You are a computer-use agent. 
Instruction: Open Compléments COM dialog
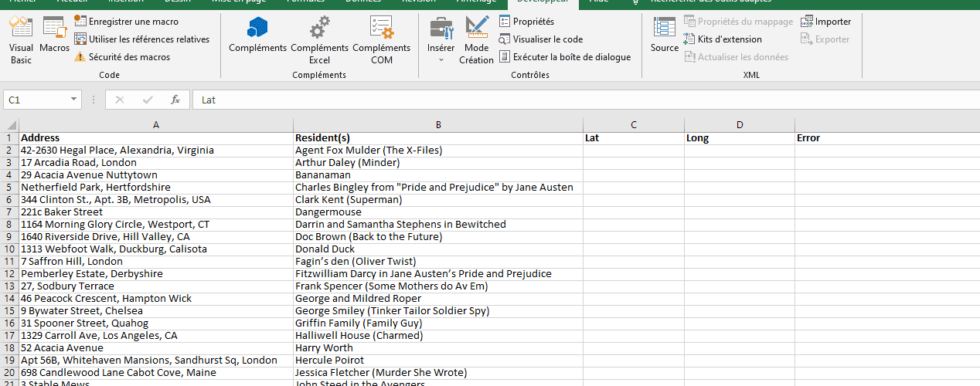381,41
